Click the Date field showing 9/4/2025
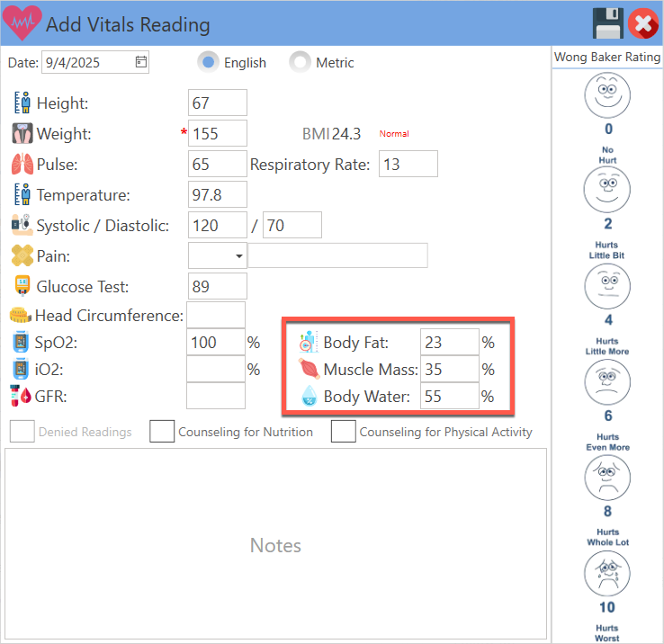The image size is (664, 644). (x=94, y=62)
